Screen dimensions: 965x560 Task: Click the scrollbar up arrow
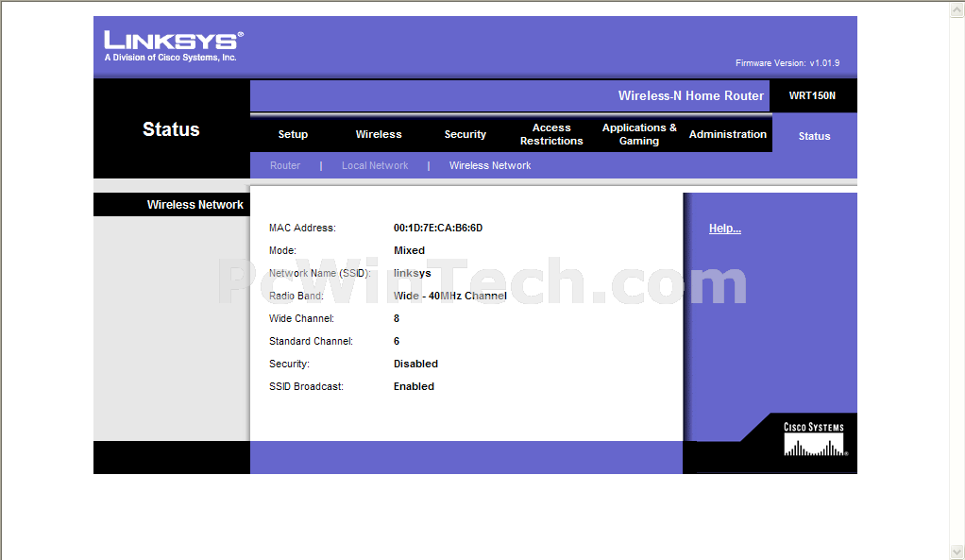pos(957,9)
